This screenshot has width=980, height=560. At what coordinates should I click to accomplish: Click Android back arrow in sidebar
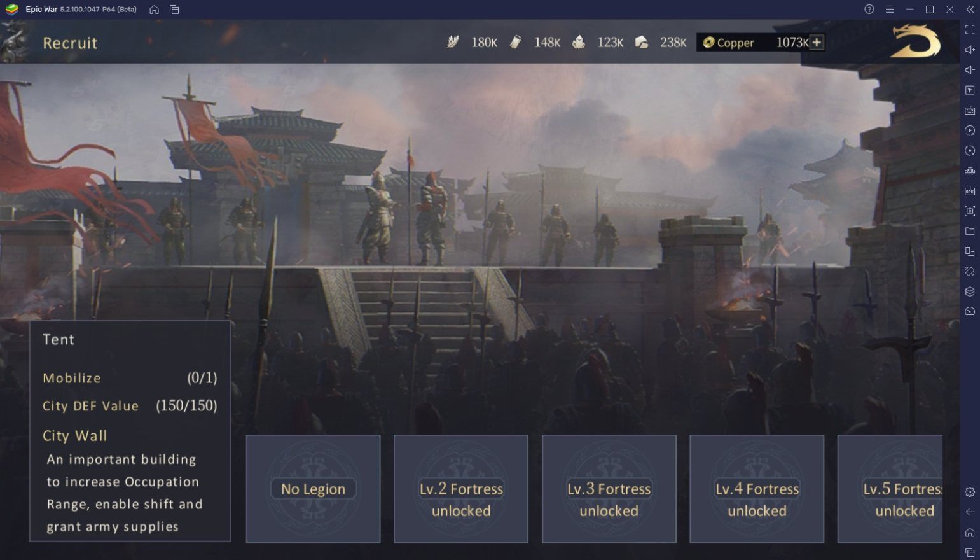970,512
